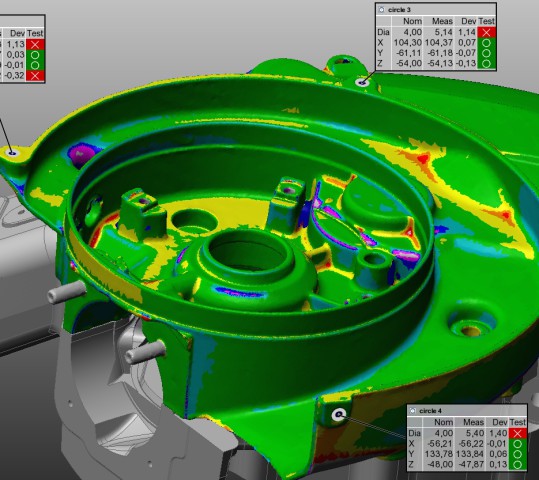Click the Dia row label in circle 3 table
Screen dimensions: 539x480
click(383, 32)
